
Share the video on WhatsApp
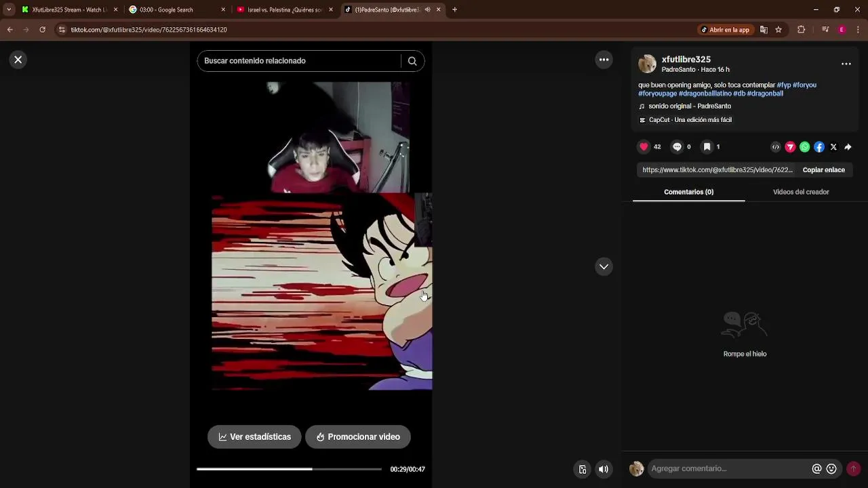[804, 147]
